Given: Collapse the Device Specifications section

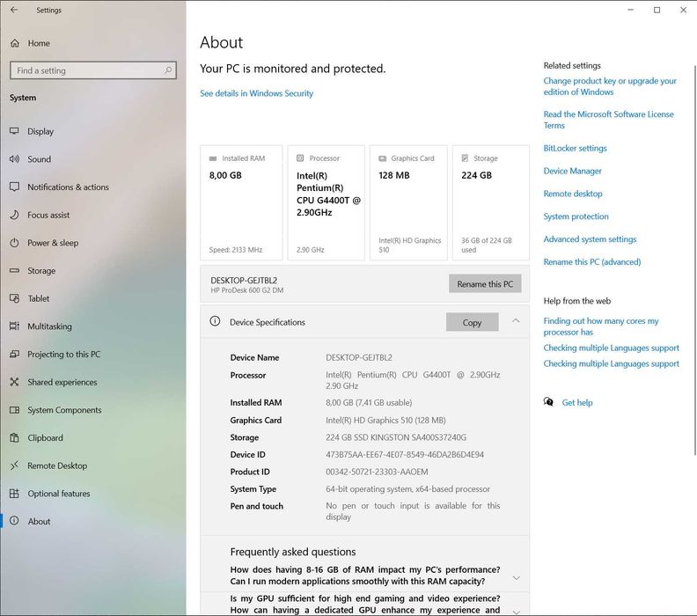Looking at the screenshot, I should coord(516,321).
